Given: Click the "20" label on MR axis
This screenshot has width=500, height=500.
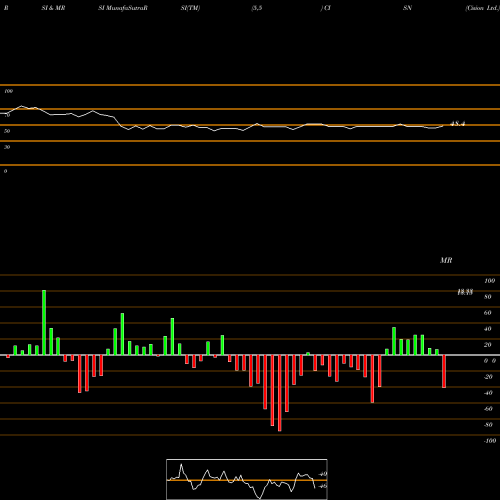Looking at the screenshot, I should 488,345.
